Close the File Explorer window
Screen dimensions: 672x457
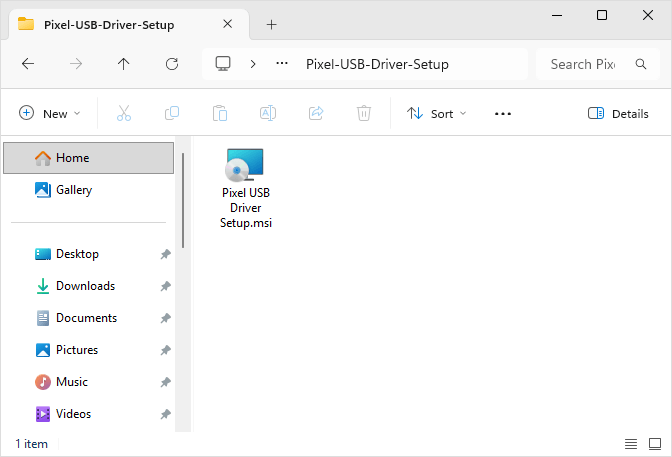point(648,15)
